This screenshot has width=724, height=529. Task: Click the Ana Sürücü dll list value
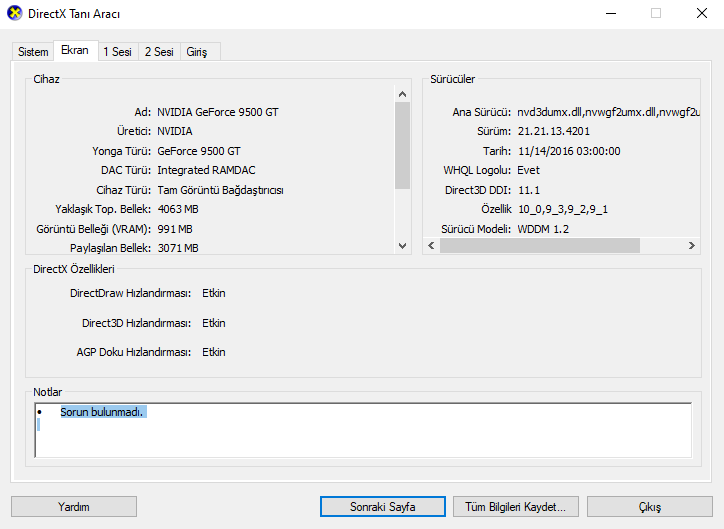pyautogui.click(x=609, y=112)
